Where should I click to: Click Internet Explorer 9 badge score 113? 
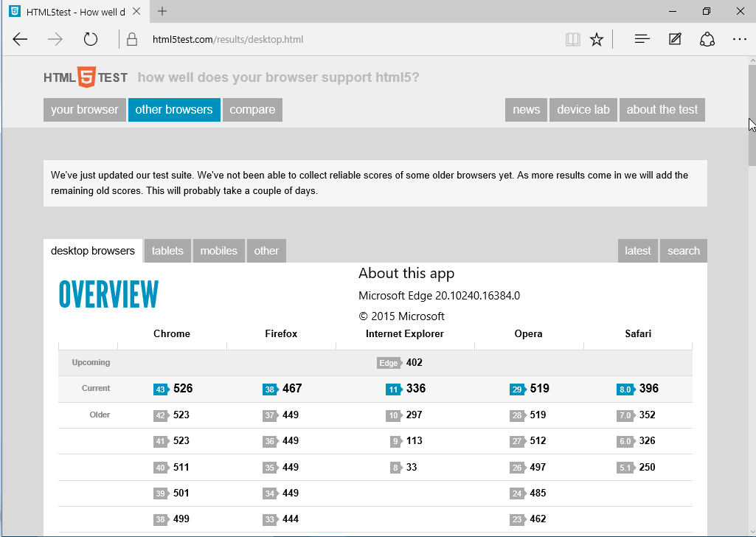point(396,441)
